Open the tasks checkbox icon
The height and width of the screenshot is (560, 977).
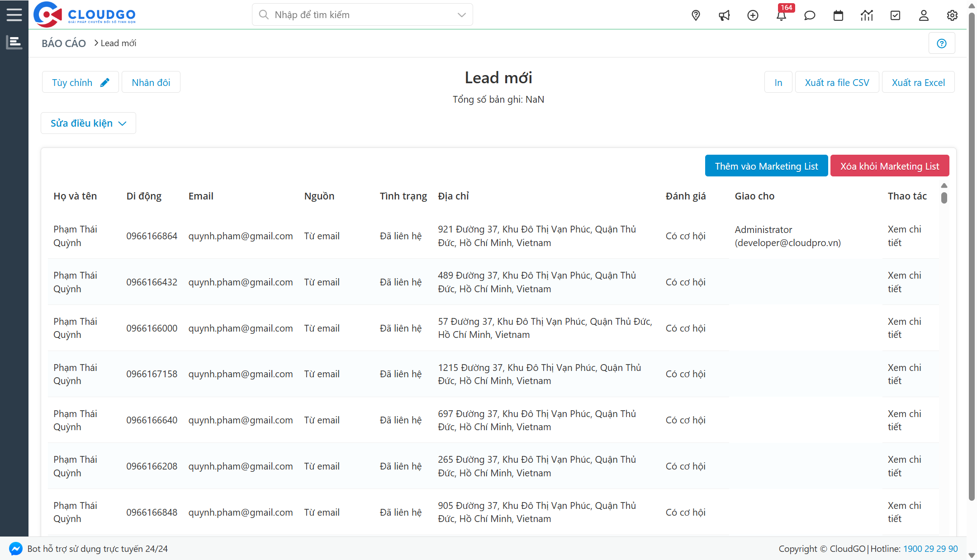895,15
